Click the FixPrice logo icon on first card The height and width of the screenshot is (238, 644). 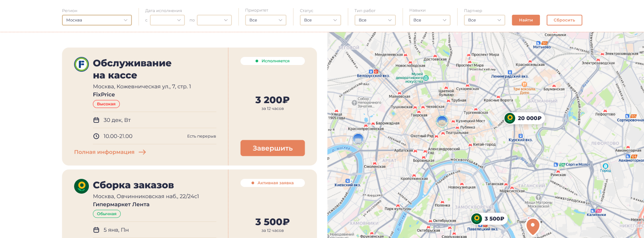point(81,64)
